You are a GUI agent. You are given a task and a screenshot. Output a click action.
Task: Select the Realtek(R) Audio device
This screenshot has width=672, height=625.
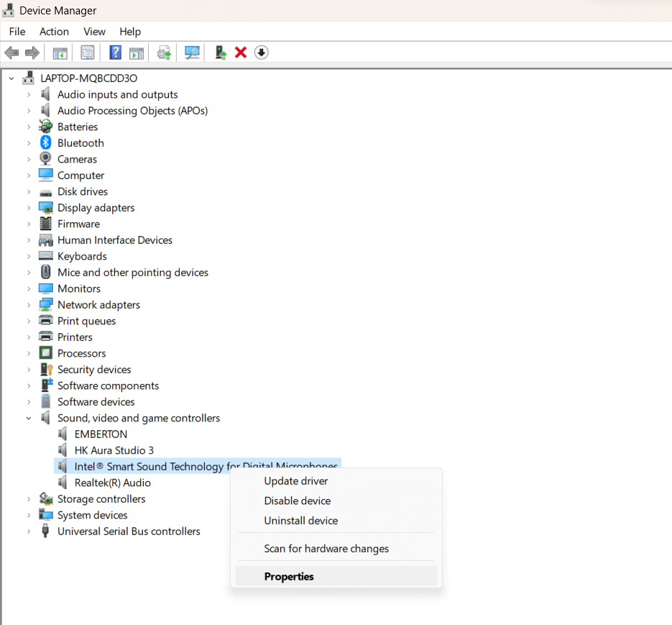click(113, 483)
